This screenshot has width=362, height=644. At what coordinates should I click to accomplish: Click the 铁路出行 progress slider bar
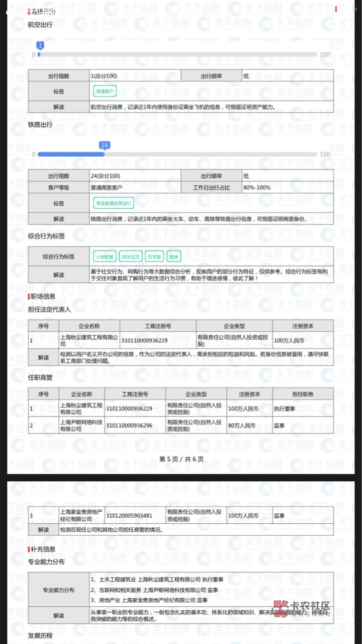point(177,154)
